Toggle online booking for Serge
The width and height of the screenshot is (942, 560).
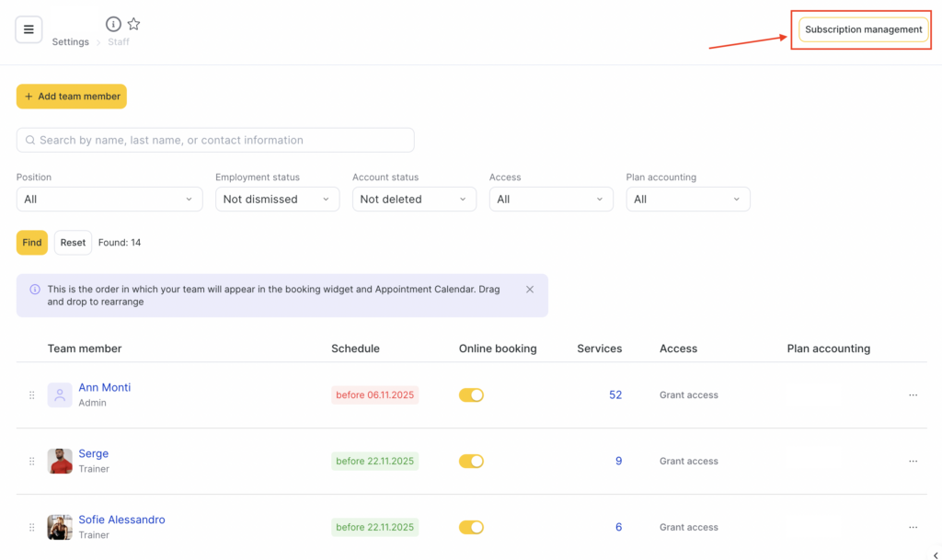(471, 462)
